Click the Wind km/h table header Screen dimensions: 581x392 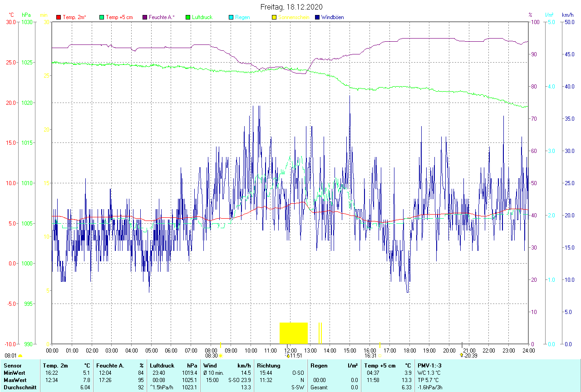227,366
